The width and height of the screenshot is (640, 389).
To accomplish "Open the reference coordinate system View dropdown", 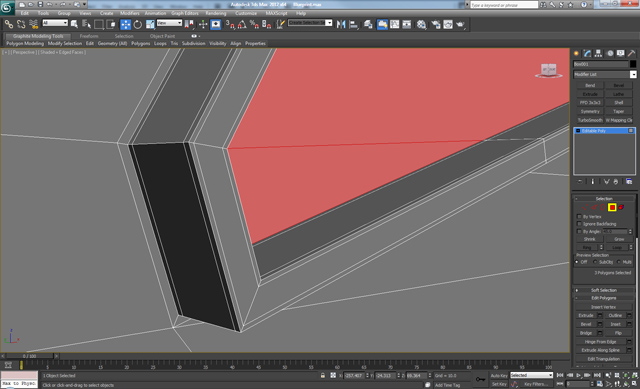I will coord(169,23).
